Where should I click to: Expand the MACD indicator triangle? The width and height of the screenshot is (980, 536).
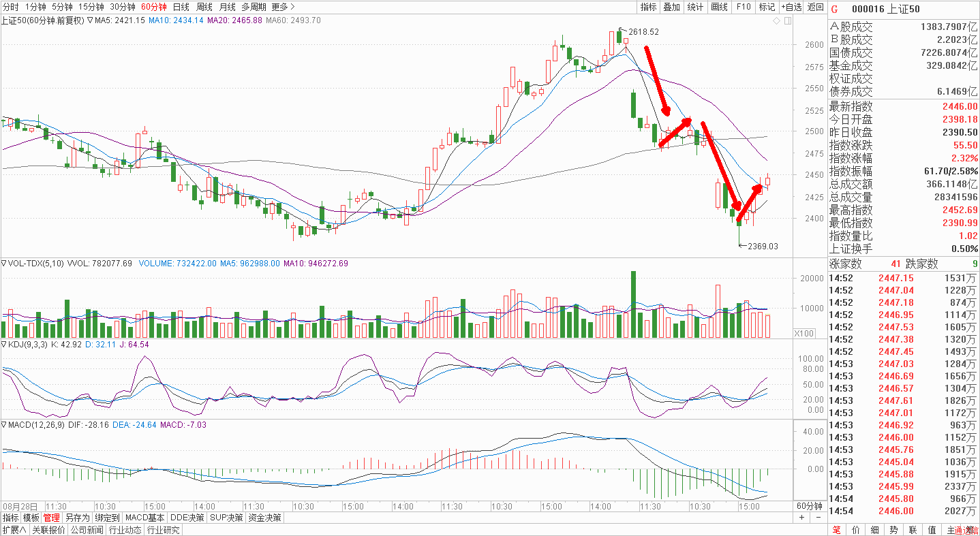[3, 424]
